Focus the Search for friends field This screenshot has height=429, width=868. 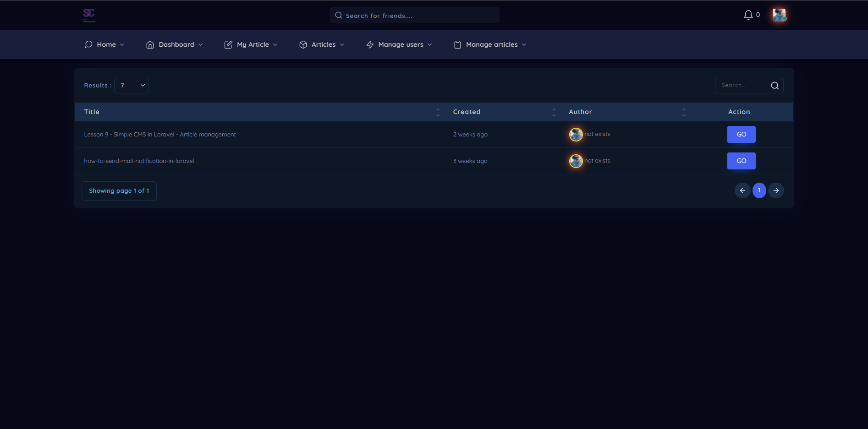(x=414, y=16)
